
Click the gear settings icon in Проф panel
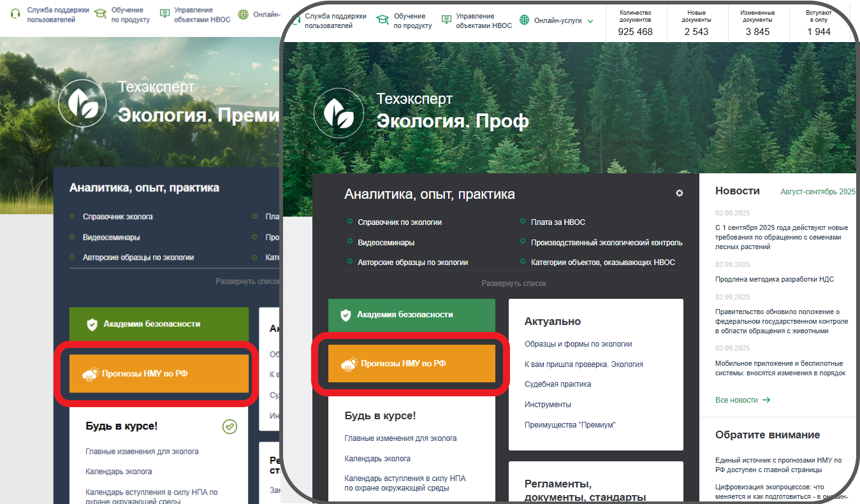(x=680, y=193)
